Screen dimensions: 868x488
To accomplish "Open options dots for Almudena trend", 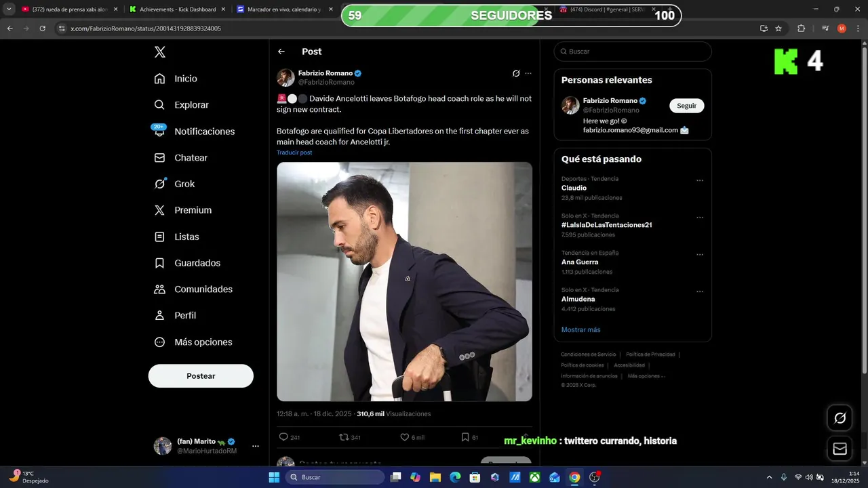I will (700, 292).
